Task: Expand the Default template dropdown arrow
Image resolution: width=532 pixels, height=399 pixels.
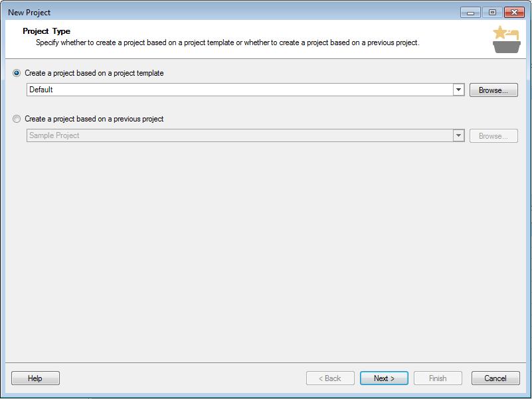Action: (x=458, y=90)
